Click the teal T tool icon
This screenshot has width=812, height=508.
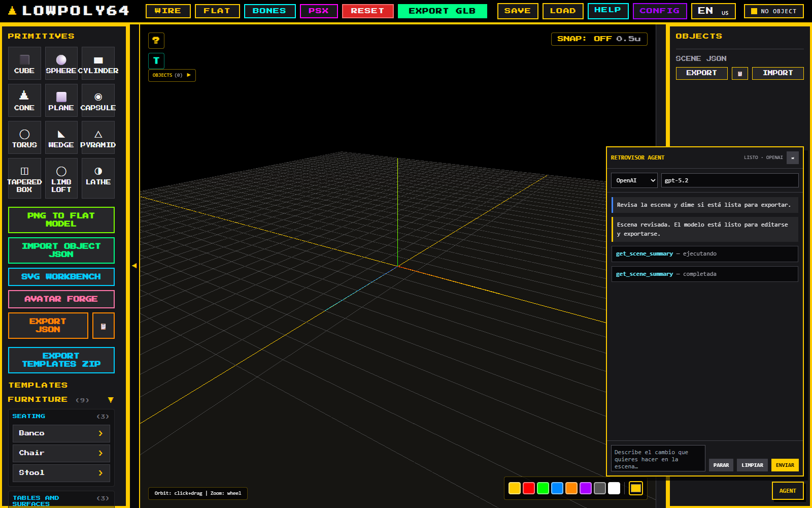[156, 60]
